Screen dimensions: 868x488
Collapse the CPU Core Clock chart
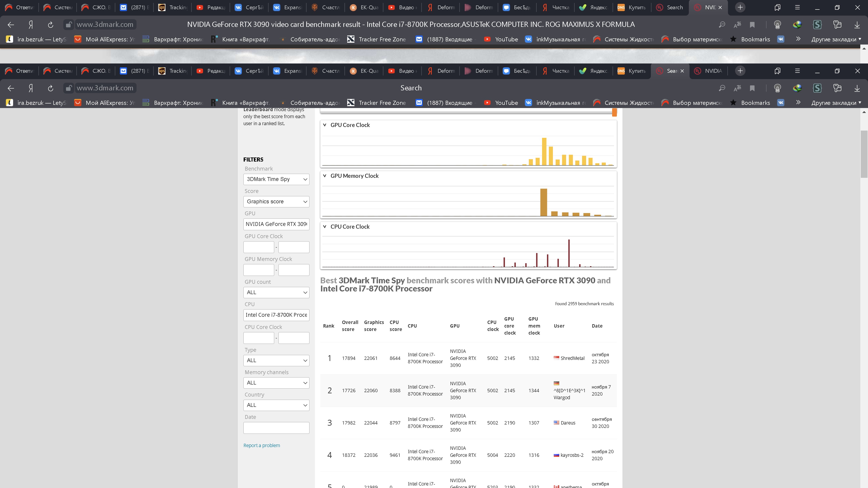(x=325, y=227)
